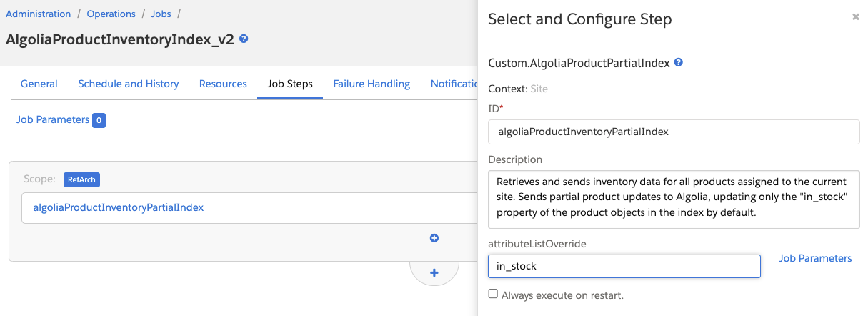Navigate to Administration breadcrumb
Image resolution: width=868 pixels, height=316 pixels.
pyautogui.click(x=39, y=14)
